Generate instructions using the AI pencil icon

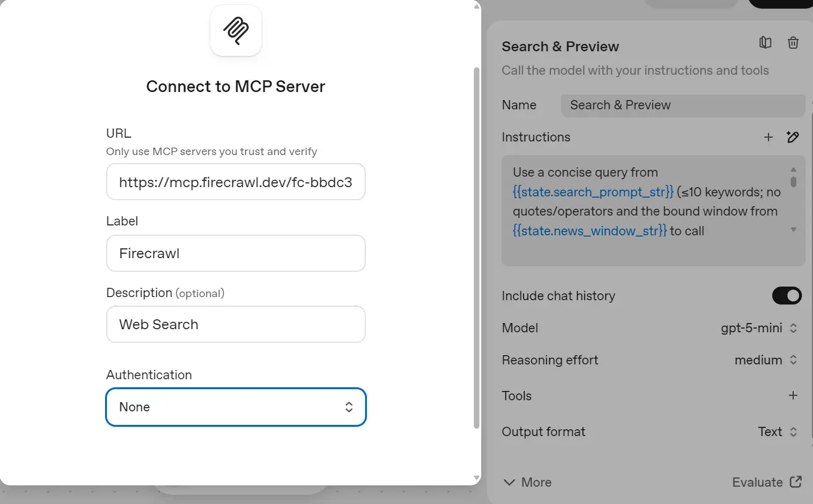tap(793, 137)
